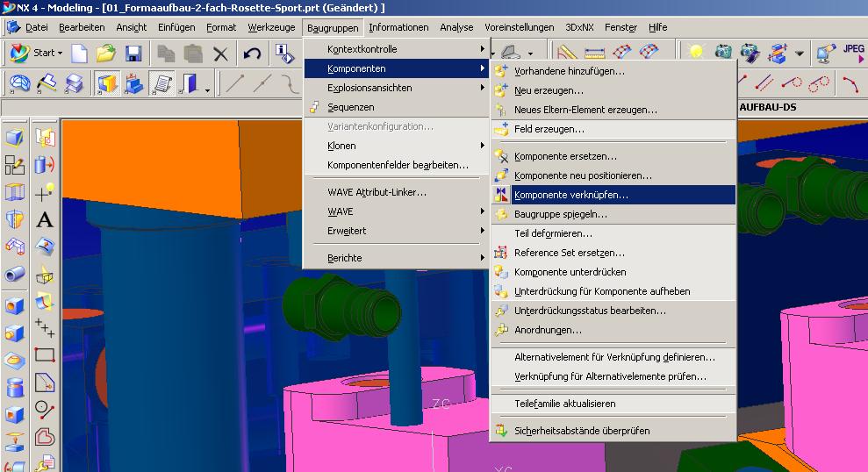Click the object information icon
Screen dimensions: 868x472
point(284,54)
